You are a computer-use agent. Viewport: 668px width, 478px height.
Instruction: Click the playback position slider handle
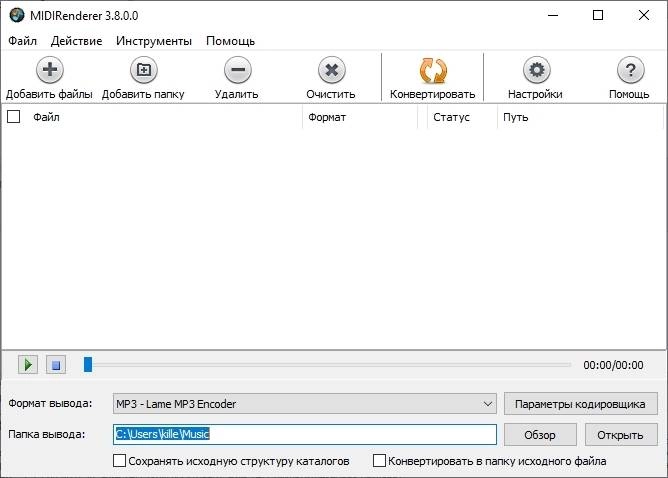pyautogui.click(x=88, y=365)
